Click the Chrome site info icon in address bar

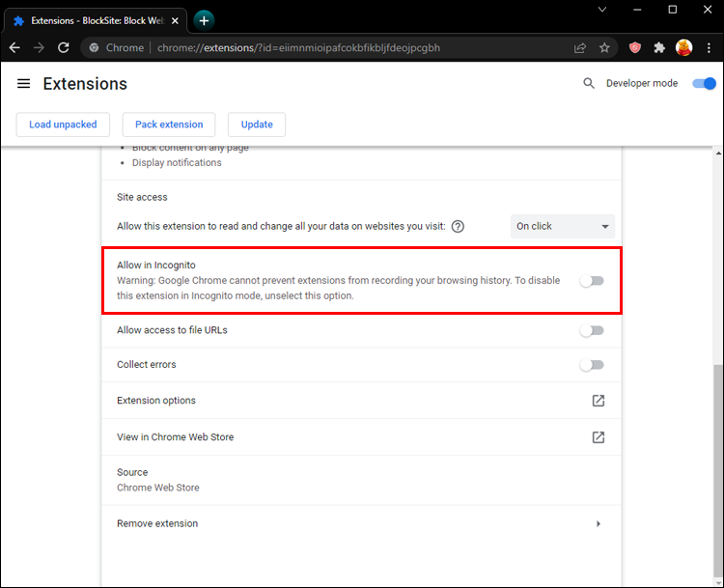pyautogui.click(x=94, y=47)
